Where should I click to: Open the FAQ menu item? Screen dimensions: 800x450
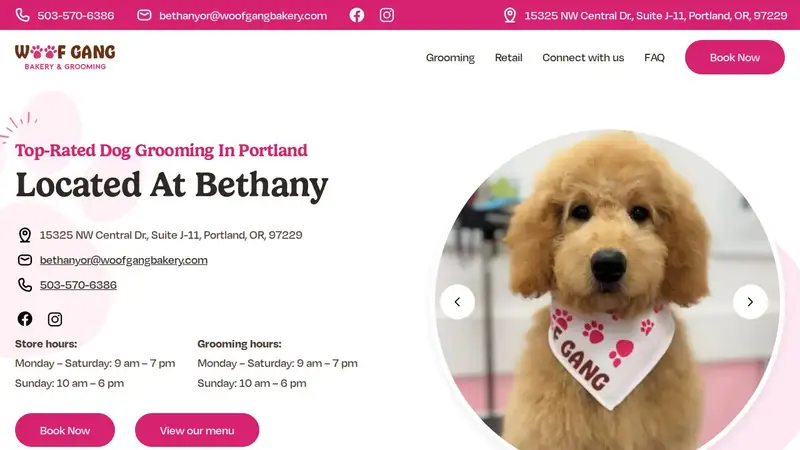click(x=655, y=58)
